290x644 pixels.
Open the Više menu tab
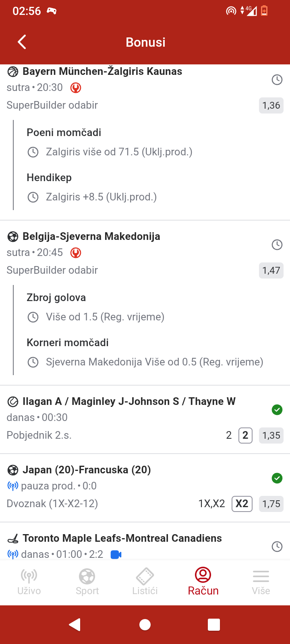261,582
